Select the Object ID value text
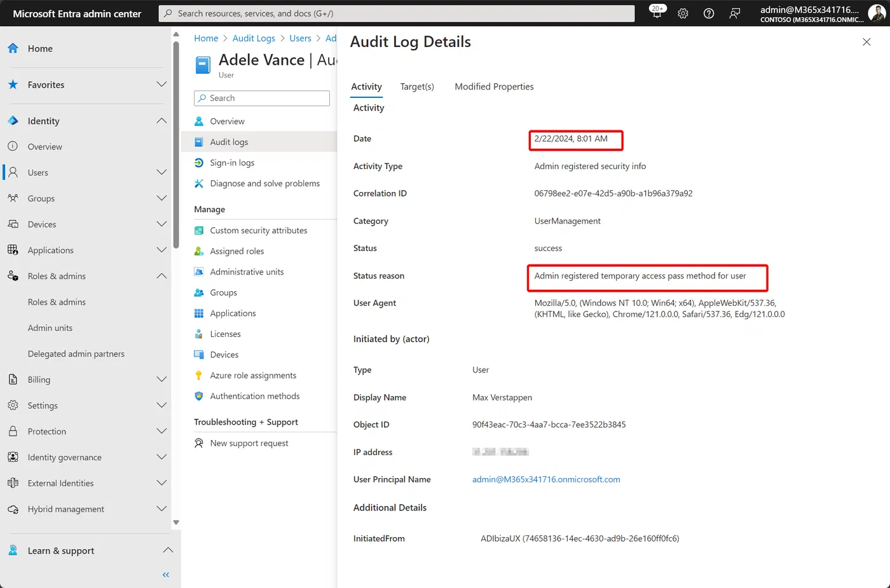Image resolution: width=890 pixels, height=588 pixels. pyautogui.click(x=549, y=425)
